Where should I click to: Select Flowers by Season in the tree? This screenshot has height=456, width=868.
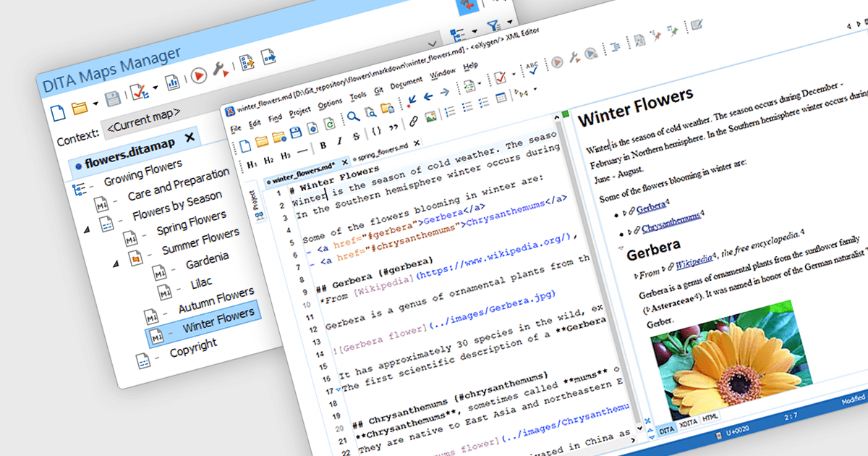[176, 206]
